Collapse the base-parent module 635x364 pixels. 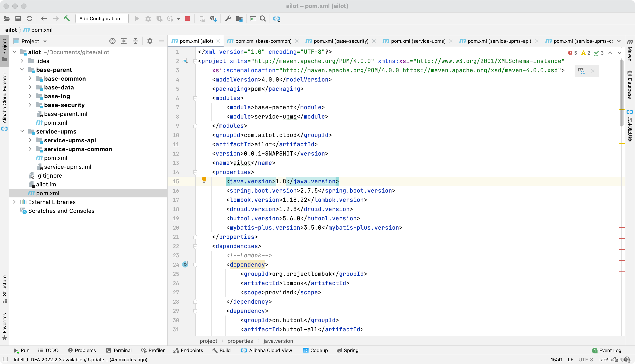pos(22,69)
